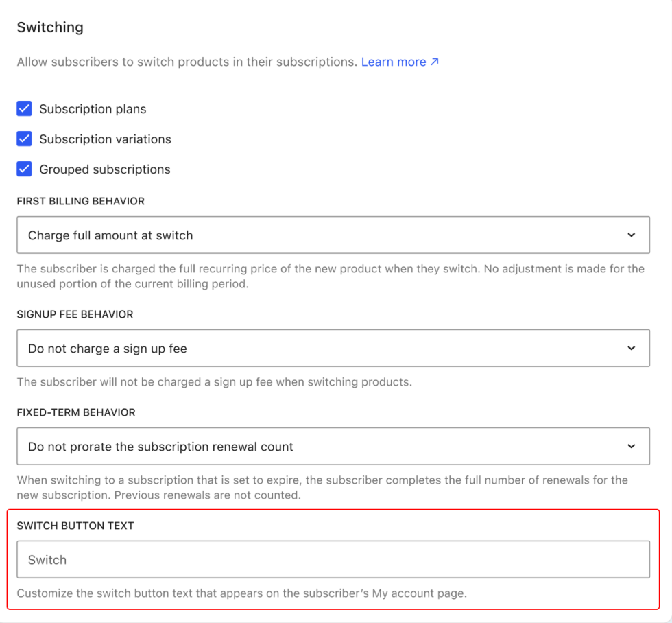Uncheck the Subscription plans checkbox
The height and width of the screenshot is (623, 672).
[x=25, y=109]
